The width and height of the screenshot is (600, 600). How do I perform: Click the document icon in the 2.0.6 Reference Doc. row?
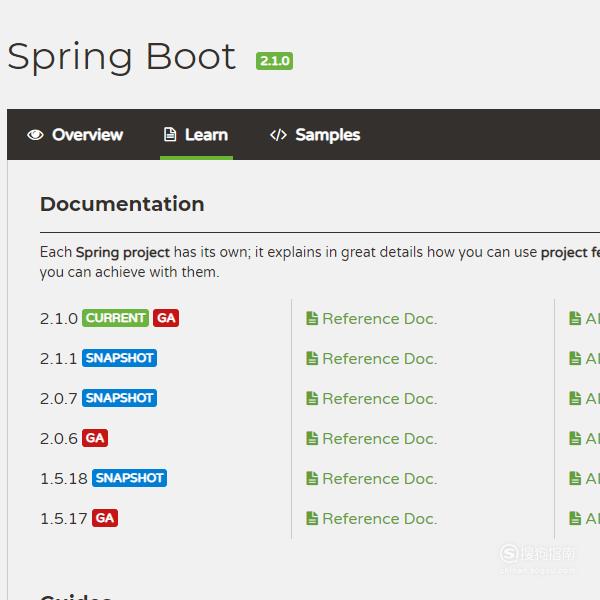[312, 438]
